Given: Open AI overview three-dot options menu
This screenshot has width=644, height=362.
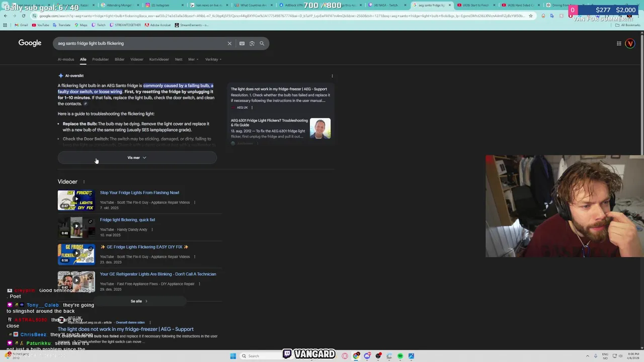Looking at the screenshot, I should (x=332, y=76).
